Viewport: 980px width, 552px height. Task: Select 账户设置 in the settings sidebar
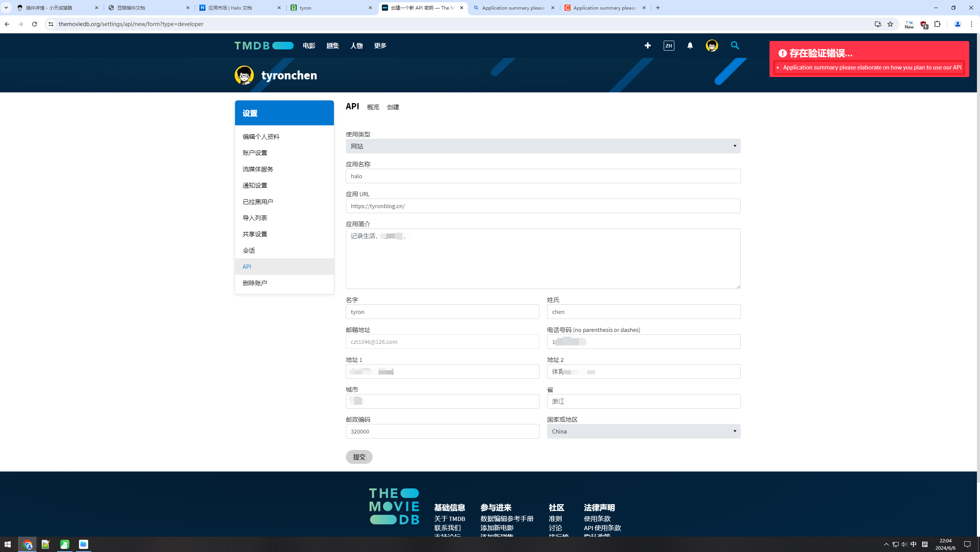pyautogui.click(x=255, y=153)
